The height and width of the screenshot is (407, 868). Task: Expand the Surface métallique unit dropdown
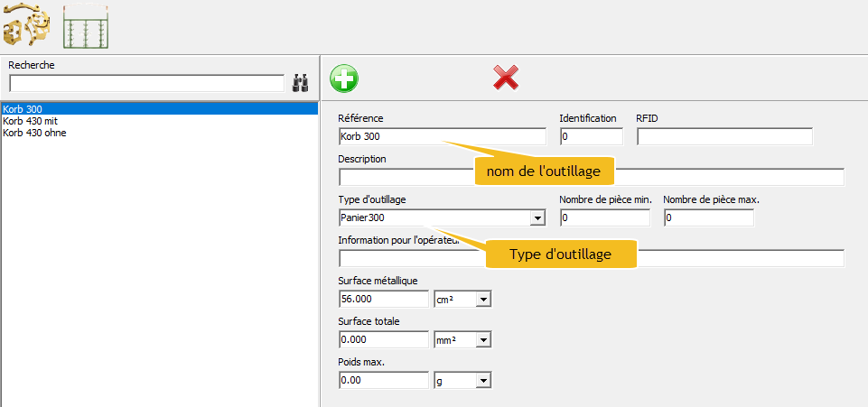pyautogui.click(x=483, y=300)
